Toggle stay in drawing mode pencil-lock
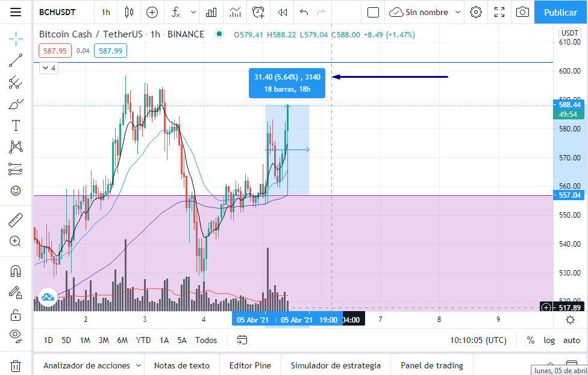The width and height of the screenshot is (588, 375). 16,292
